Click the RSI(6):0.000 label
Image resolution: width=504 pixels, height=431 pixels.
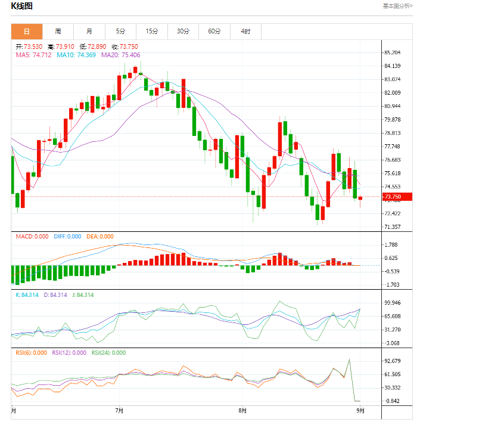tap(31, 353)
